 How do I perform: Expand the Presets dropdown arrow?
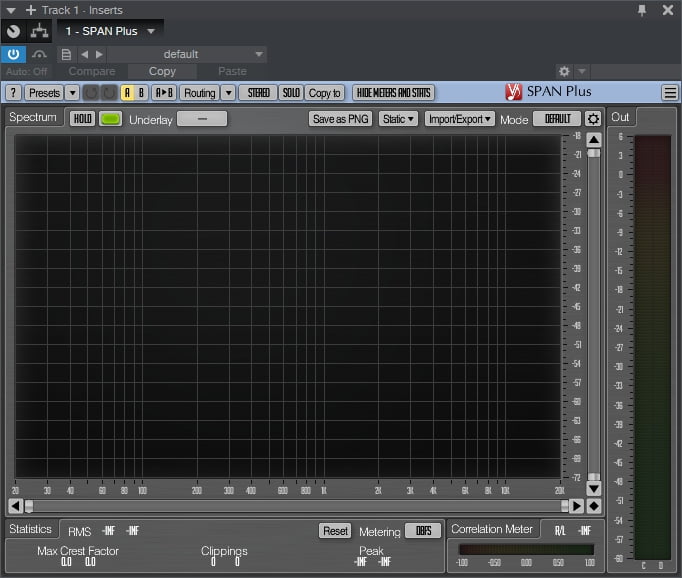pyautogui.click(x=72, y=93)
